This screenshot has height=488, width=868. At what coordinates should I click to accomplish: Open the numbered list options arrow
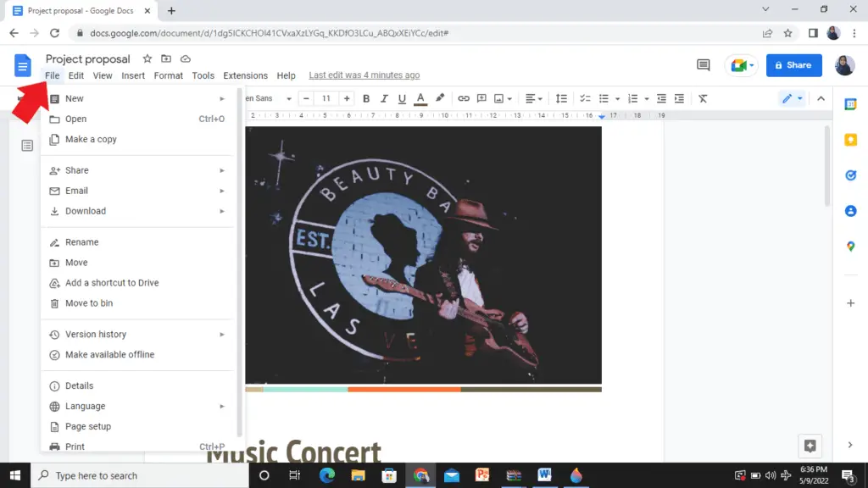647,99
